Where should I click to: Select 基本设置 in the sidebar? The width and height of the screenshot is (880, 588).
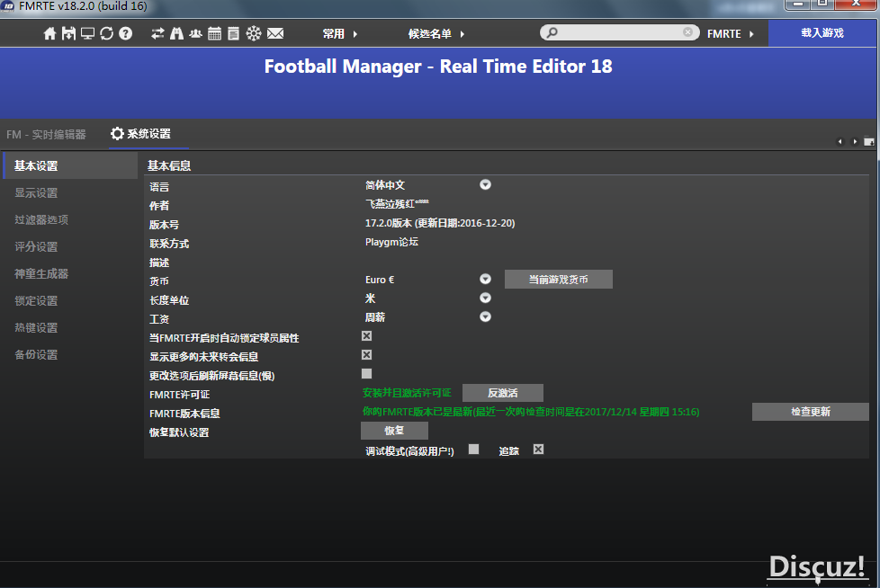tap(70, 166)
